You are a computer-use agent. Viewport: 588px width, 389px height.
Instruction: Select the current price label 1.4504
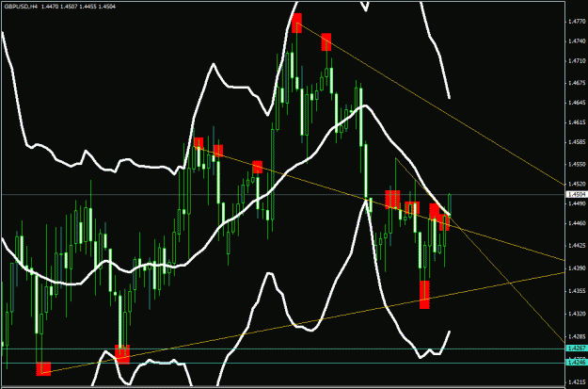[576, 194]
